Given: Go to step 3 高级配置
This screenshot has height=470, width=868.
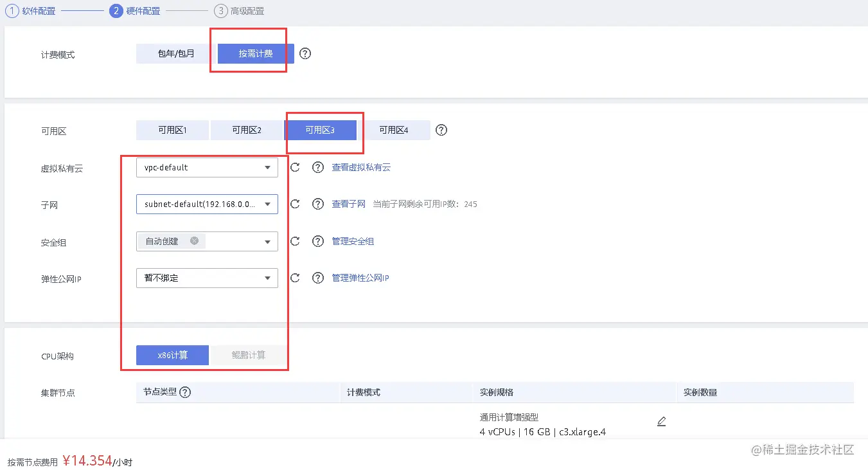Looking at the screenshot, I should click(x=239, y=11).
